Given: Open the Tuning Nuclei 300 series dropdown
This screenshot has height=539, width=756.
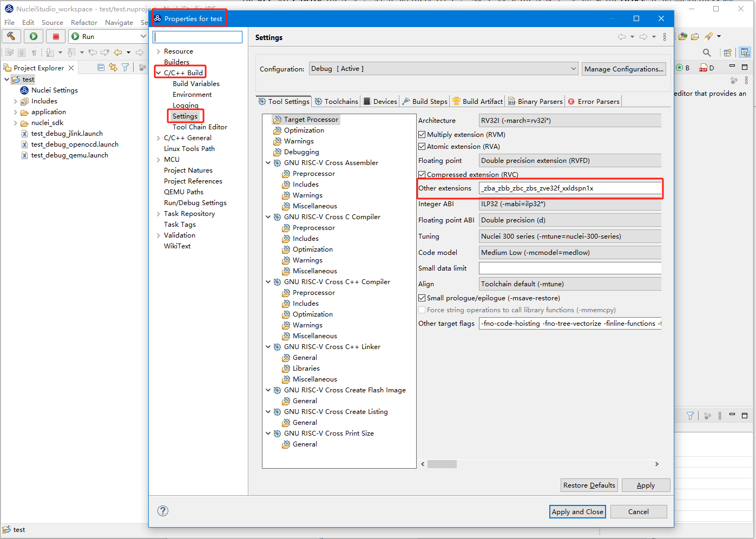Looking at the screenshot, I should (x=570, y=236).
